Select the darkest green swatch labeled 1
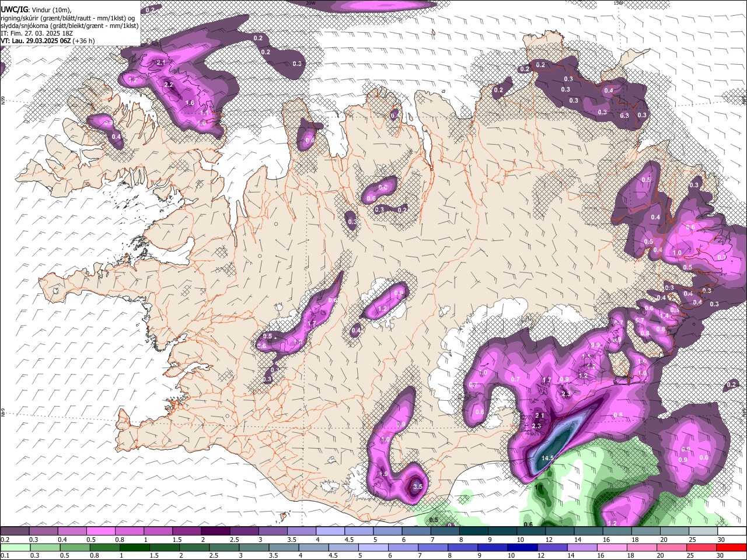The width and height of the screenshot is (747, 560). point(134,547)
